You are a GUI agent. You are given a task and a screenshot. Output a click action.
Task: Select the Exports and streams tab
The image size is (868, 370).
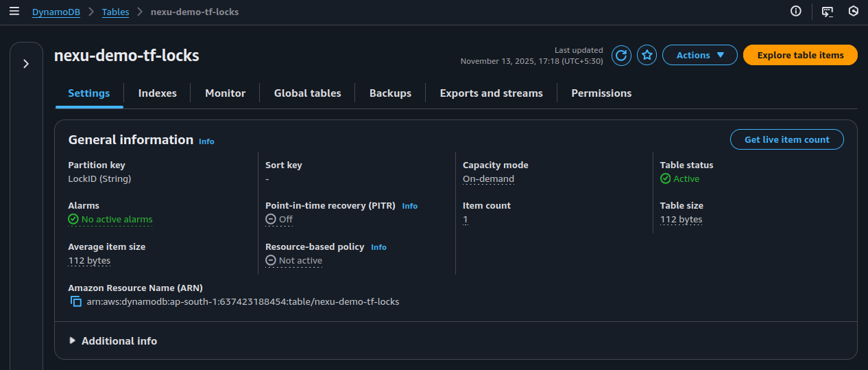(x=491, y=93)
